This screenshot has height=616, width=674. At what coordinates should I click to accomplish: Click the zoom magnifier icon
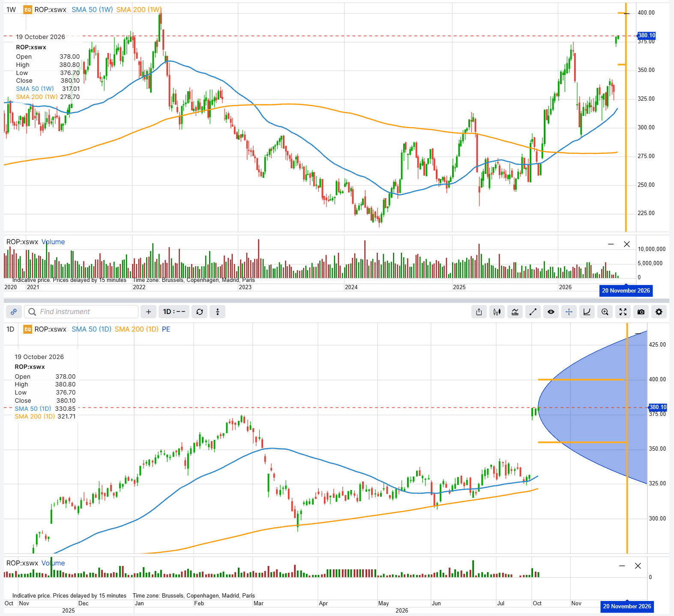[x=605, y=312]
